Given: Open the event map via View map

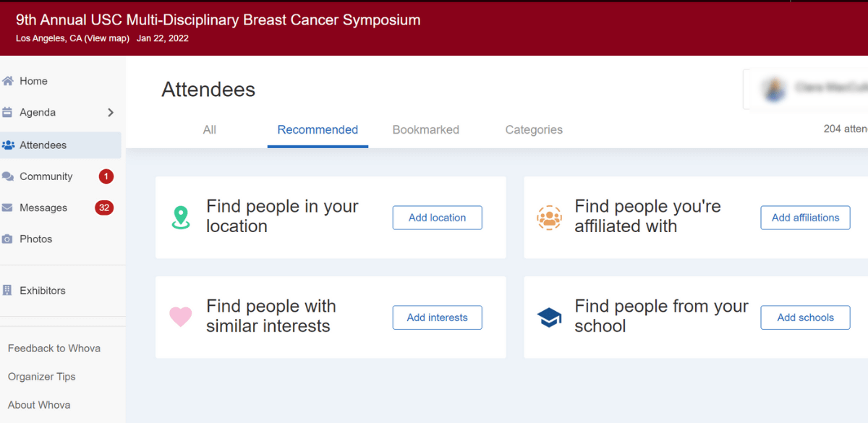Looking at the screenshot, I should pyautogui.click(x=107, y=38).
